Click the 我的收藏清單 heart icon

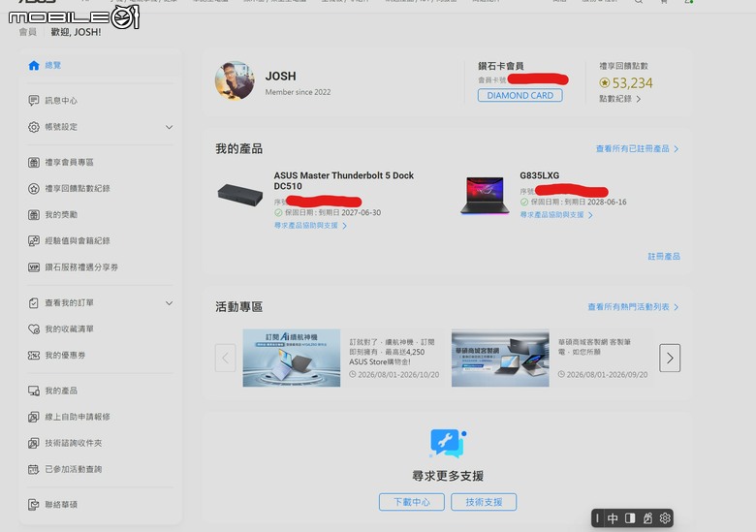tap(34, 329)
